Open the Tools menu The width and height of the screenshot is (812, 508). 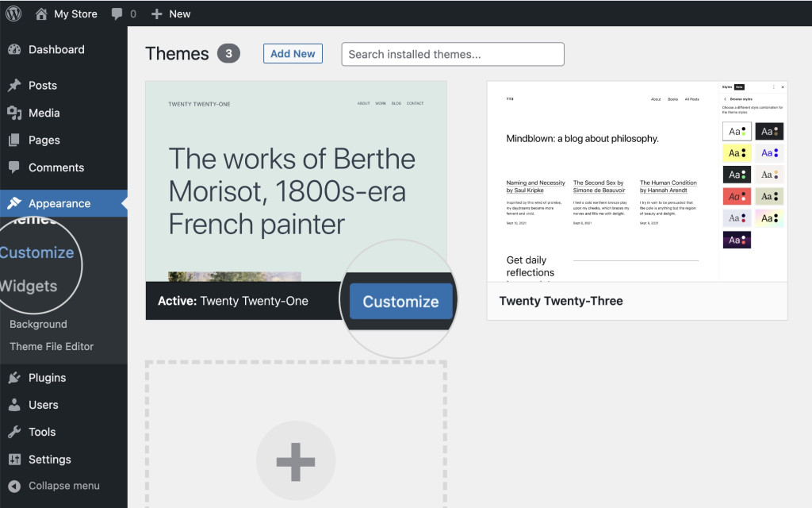tap(42, 432)
